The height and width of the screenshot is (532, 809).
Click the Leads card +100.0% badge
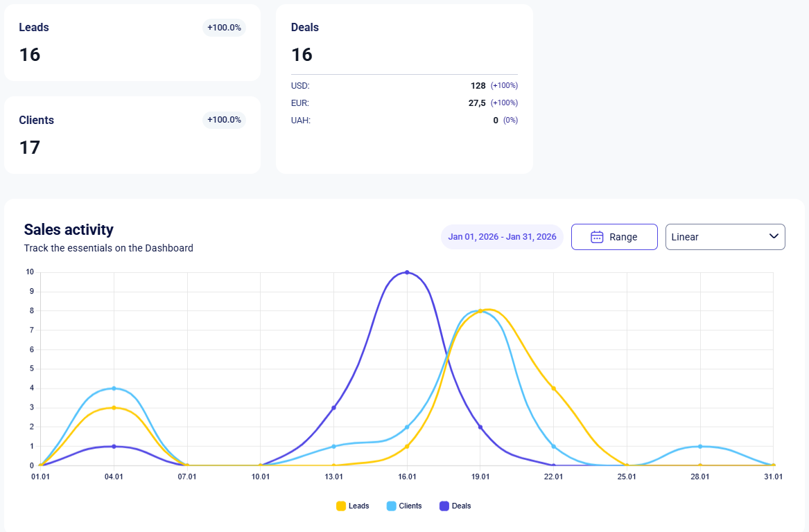pos(224,27)
